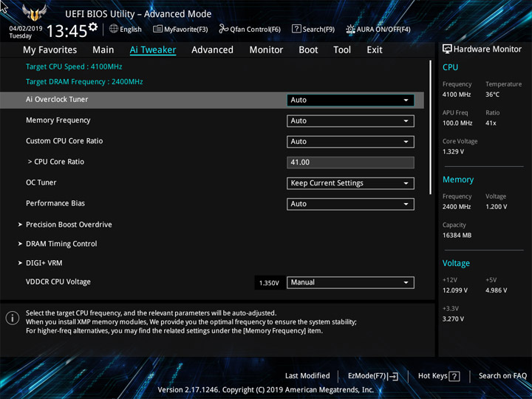Open the Ai Overclock Tuner dropdown
Image resolution: width=532 pixels, height=399 pixels.
point(350,100)
